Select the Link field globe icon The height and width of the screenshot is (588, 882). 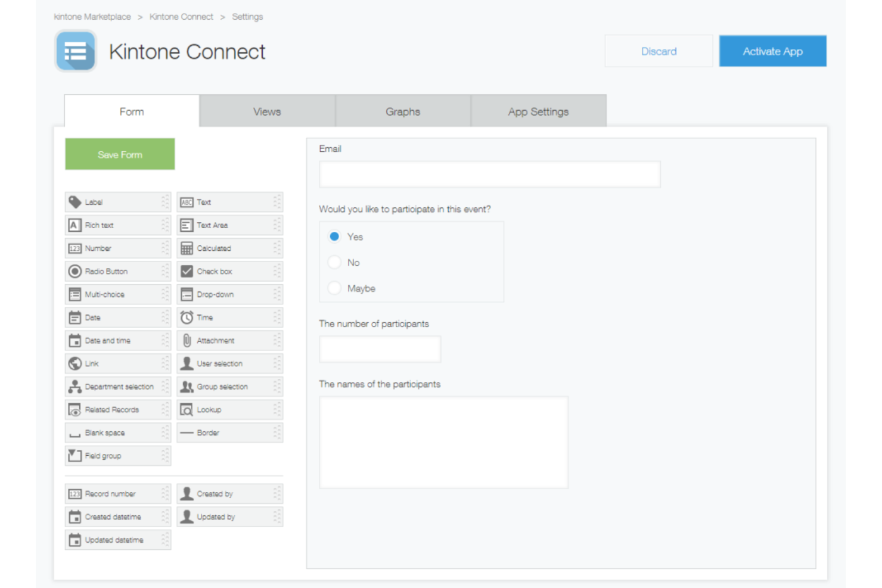click(x=74, y=363)
